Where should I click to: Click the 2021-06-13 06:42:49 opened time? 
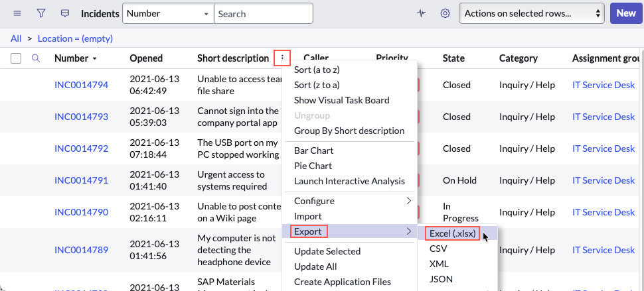155,85
